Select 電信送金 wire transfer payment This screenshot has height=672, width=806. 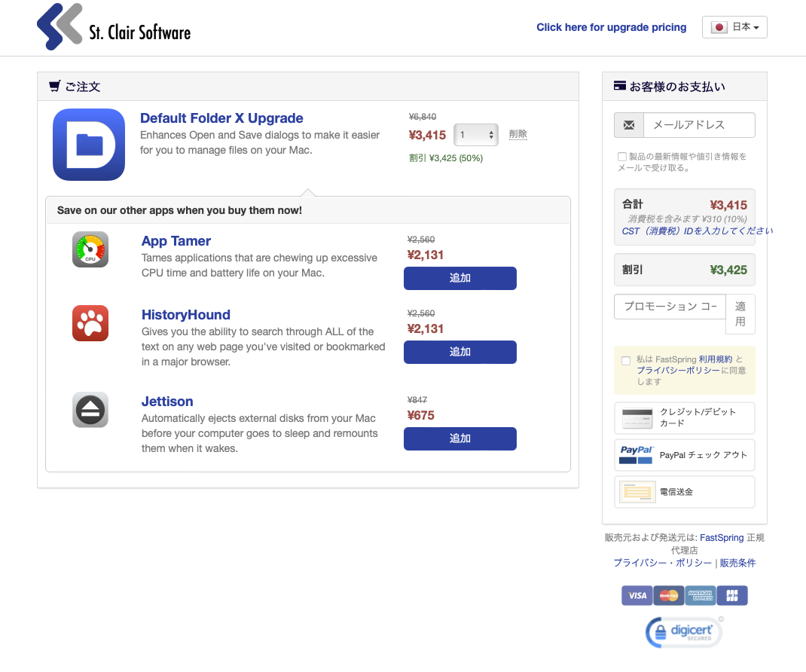pos(685,492)
